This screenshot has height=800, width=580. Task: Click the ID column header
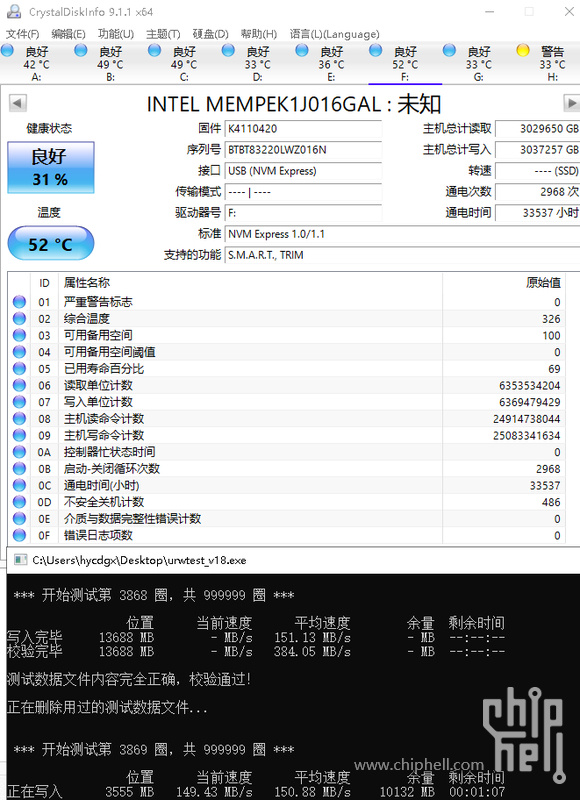44,283
